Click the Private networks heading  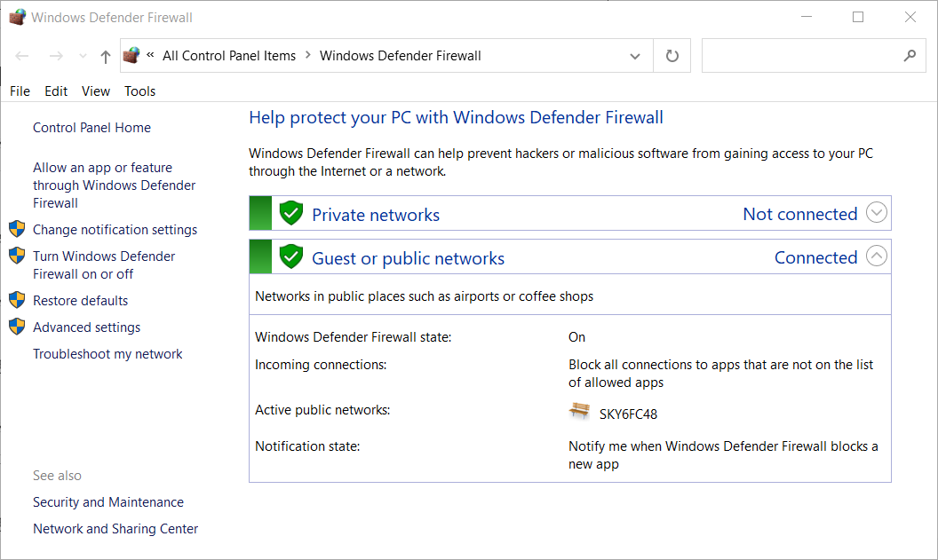(x=376, y=215)
